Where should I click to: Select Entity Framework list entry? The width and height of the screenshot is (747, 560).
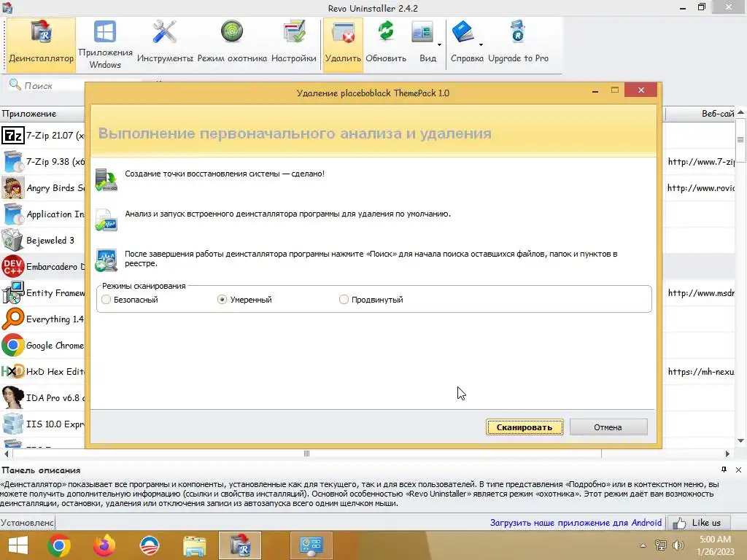[43, 293]
